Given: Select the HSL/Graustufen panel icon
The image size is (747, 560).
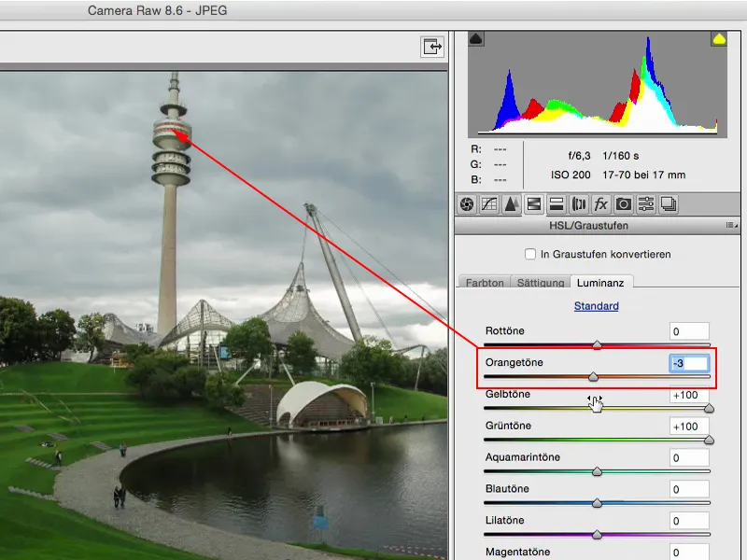Looking at the screenshot, I should point(533,204).
